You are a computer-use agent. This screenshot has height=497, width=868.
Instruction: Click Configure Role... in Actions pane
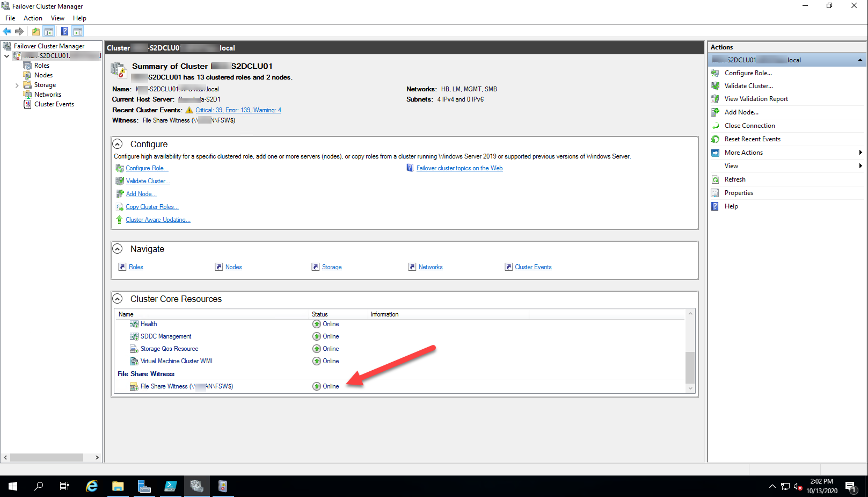click(748, 73)
